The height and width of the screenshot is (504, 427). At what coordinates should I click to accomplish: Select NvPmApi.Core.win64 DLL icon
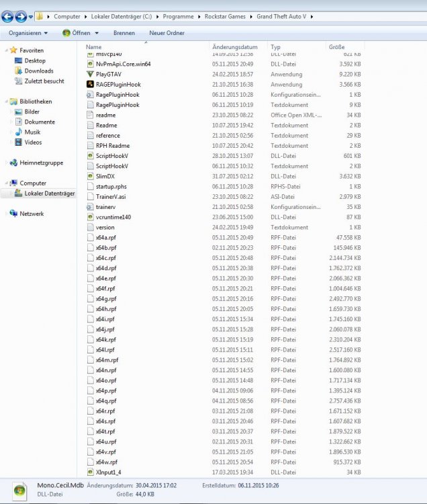click(91, 64)
